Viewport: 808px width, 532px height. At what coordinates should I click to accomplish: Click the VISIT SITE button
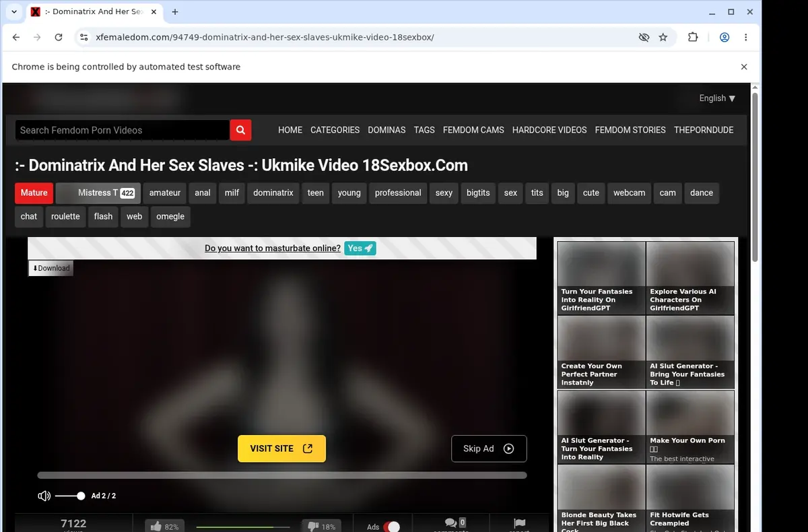[x=281, y=448]
